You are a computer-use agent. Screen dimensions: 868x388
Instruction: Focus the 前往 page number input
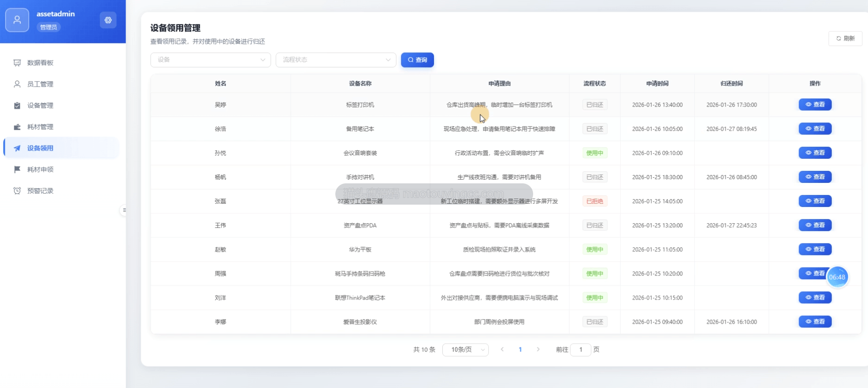[x=581, y=350]
